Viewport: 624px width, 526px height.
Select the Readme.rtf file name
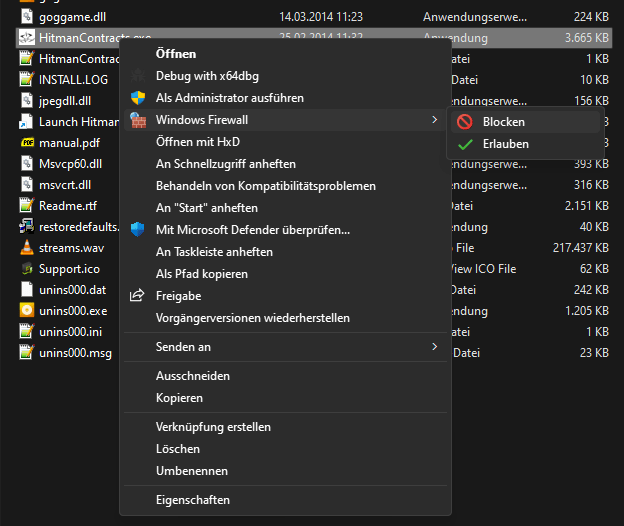68,206
